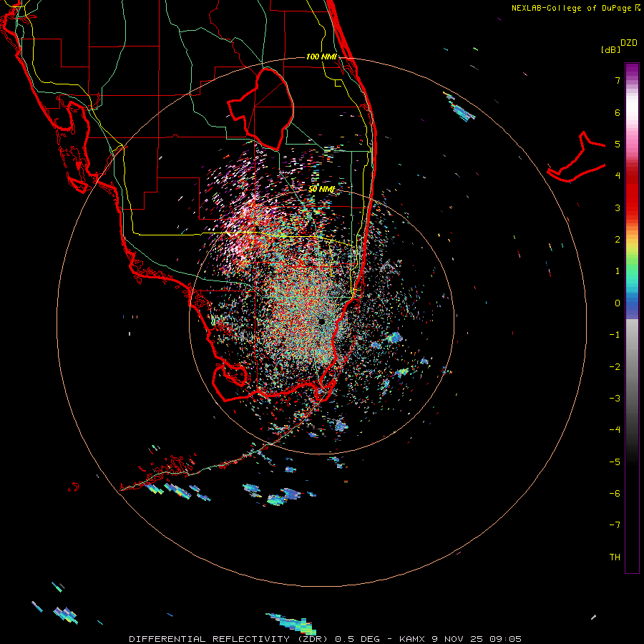Screen dimensions: 644x644
Task: Click the color bar value -5 label
Action: tap(615, 462)
